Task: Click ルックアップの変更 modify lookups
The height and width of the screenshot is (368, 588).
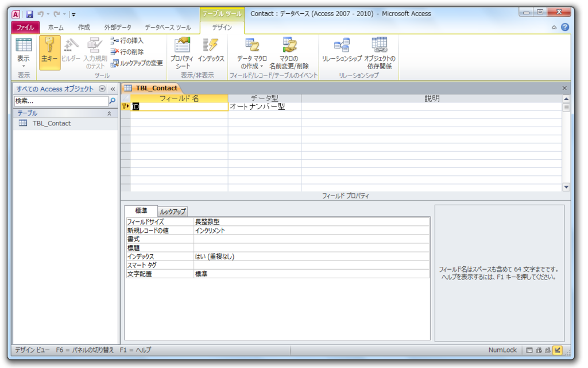Action: coord(137,63)
